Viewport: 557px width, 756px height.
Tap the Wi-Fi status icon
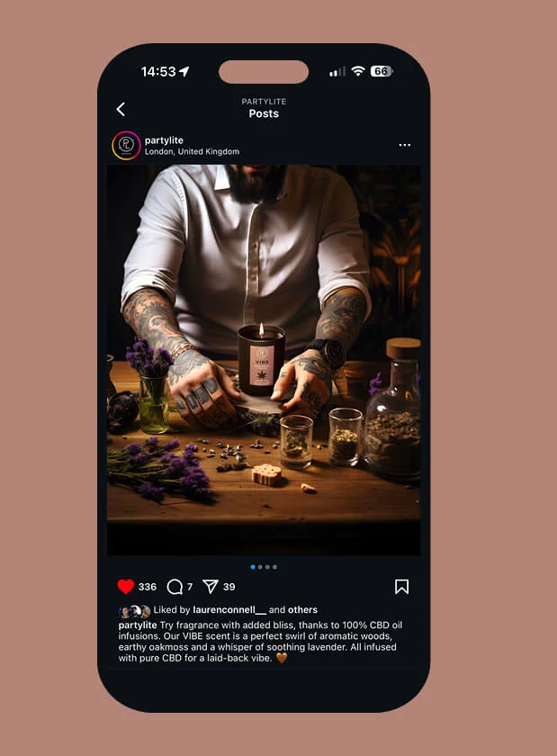click(358, 71)
